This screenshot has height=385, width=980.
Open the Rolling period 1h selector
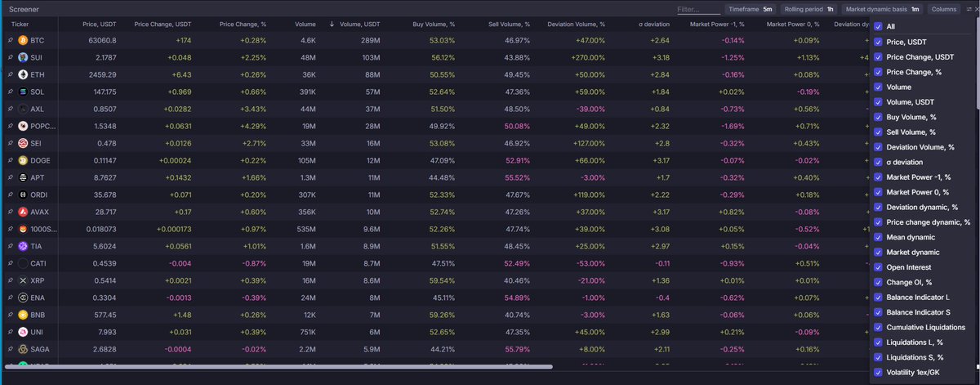click(808, 9)
